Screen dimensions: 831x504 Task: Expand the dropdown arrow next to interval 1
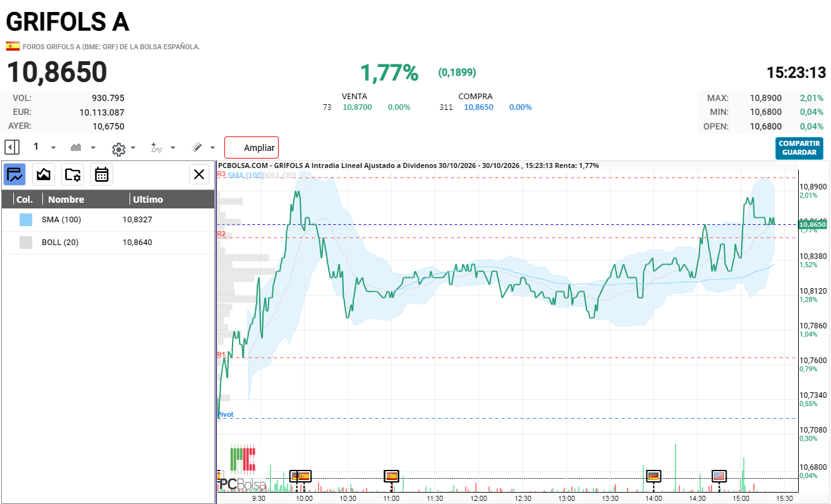tap(53, 148)
